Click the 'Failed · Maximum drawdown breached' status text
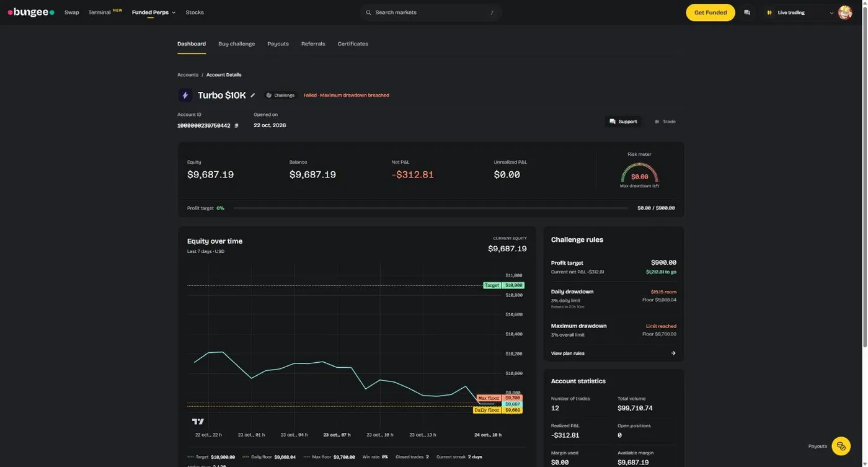 346,96
